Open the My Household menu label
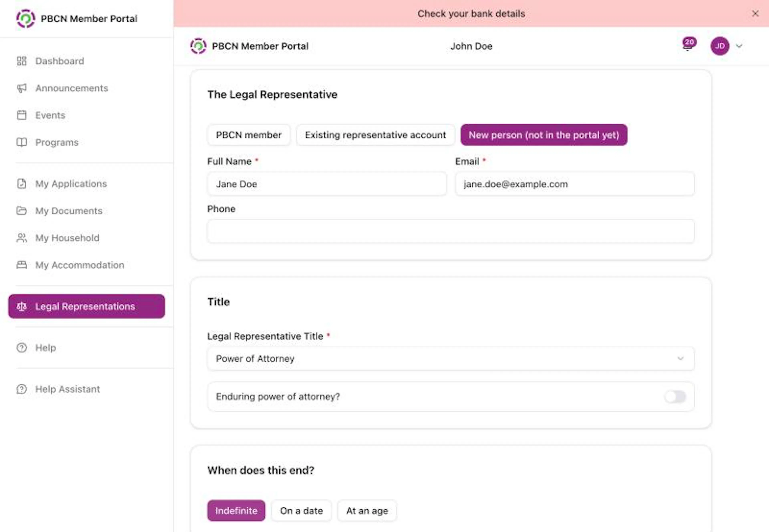 [67, 238]
